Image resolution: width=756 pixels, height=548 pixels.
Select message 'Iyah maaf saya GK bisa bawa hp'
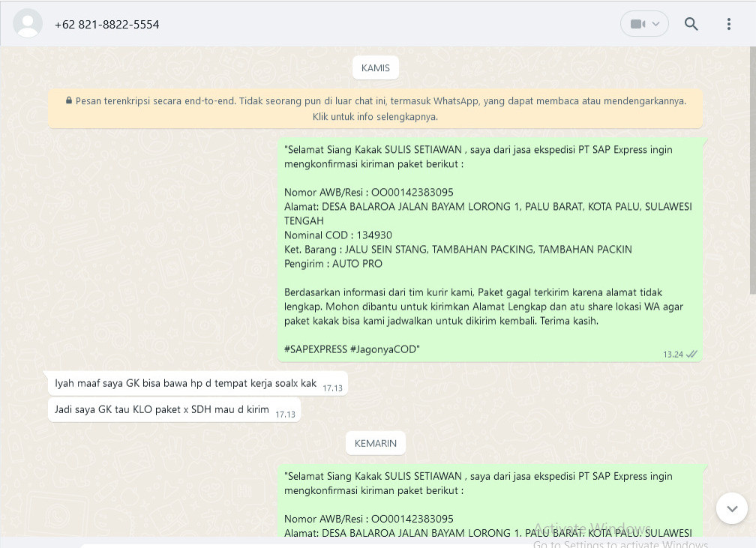198,384
